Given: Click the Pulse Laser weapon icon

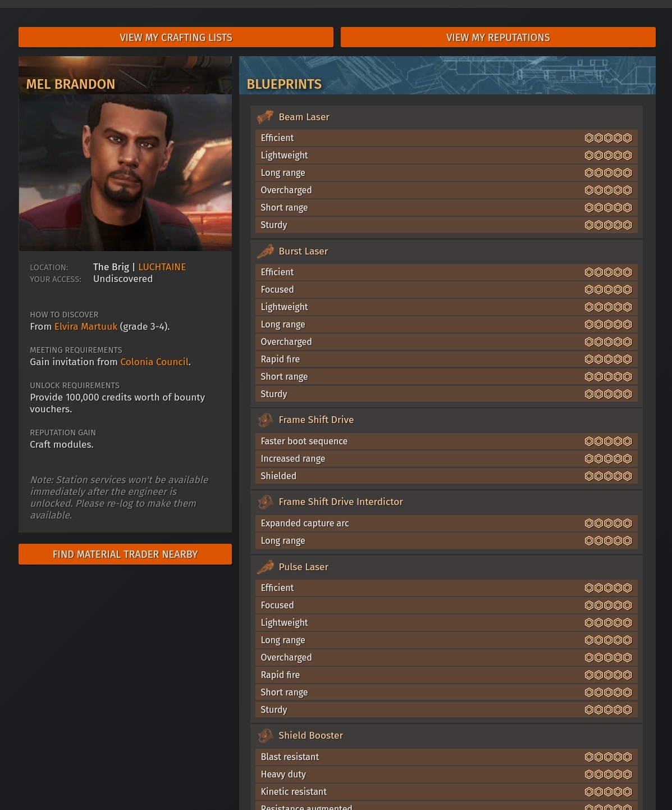Looking at the screenshot, I should point(265,567).
